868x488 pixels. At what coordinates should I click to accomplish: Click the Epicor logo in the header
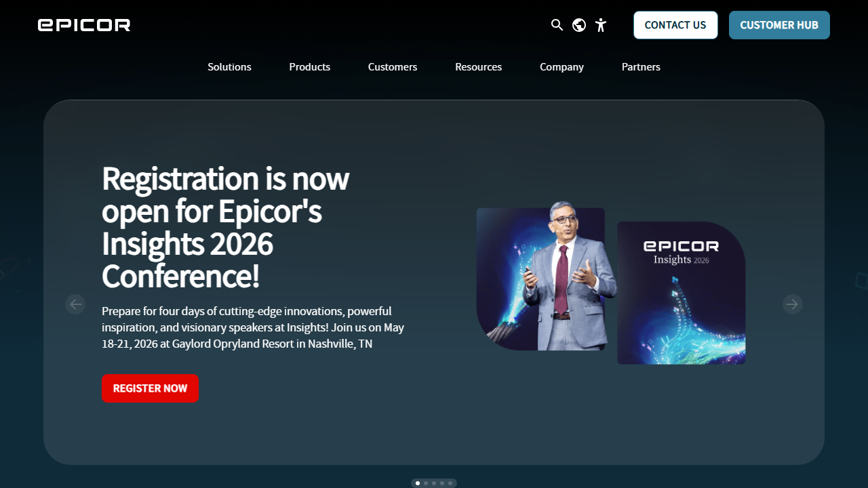pos(84,25)
